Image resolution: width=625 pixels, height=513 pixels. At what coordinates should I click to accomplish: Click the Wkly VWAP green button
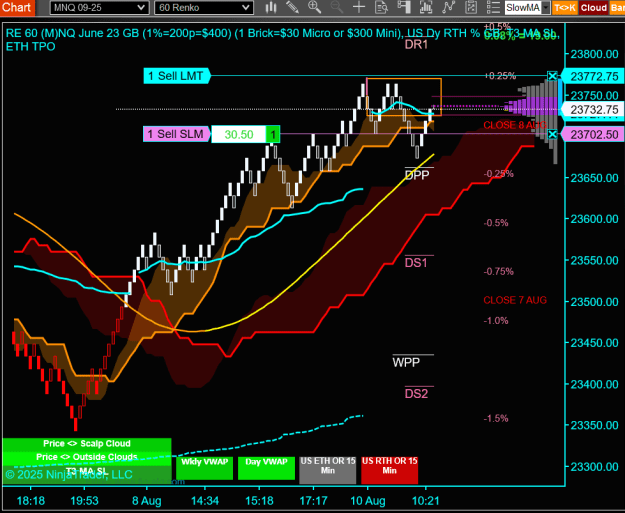click(204, 468)
